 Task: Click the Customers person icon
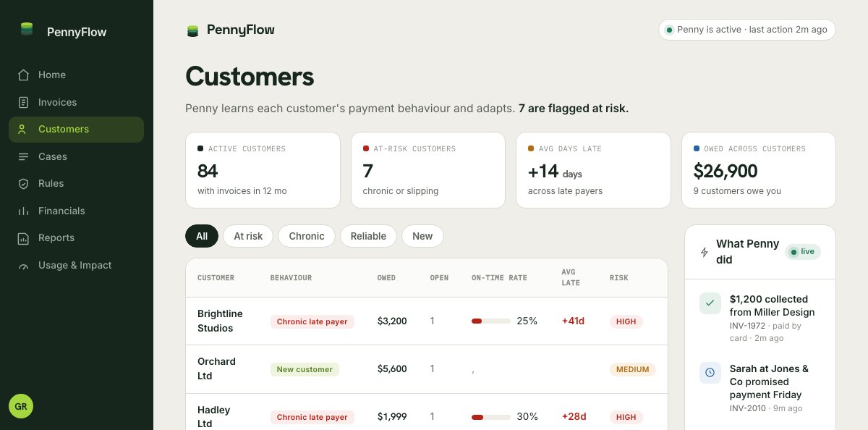click(x=23, y=129)
